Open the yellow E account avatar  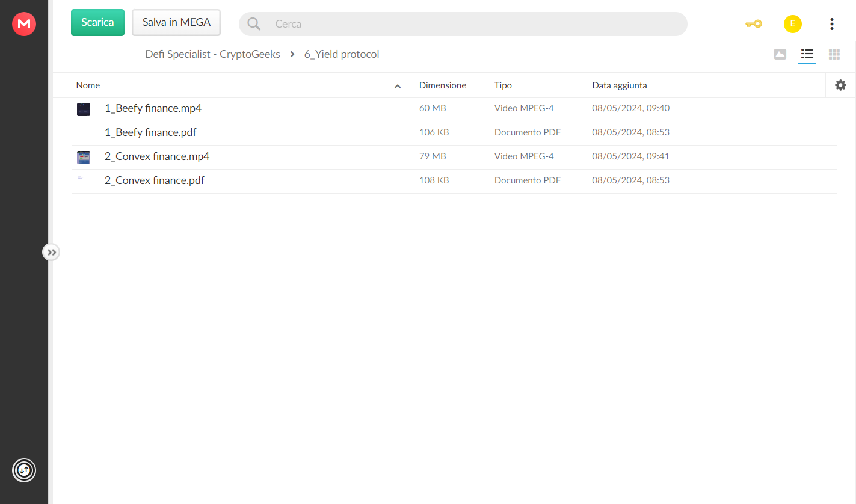pyautogui.click(x=793, y=24)
